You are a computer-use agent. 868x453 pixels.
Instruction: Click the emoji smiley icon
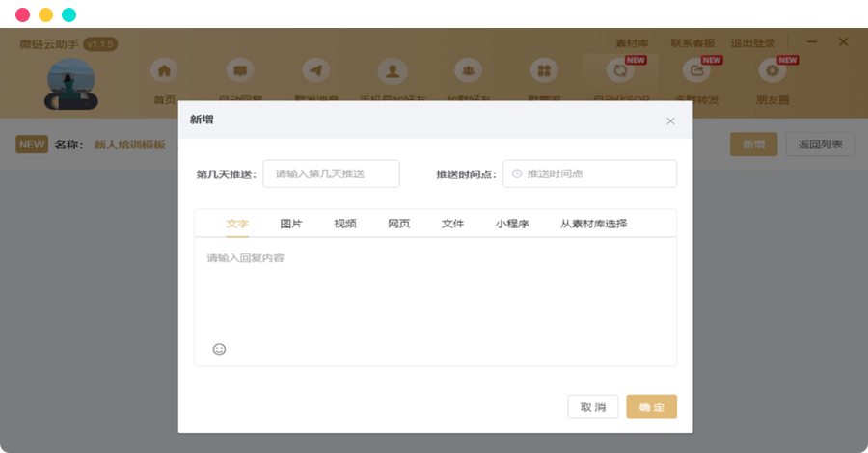click(219, 349)
